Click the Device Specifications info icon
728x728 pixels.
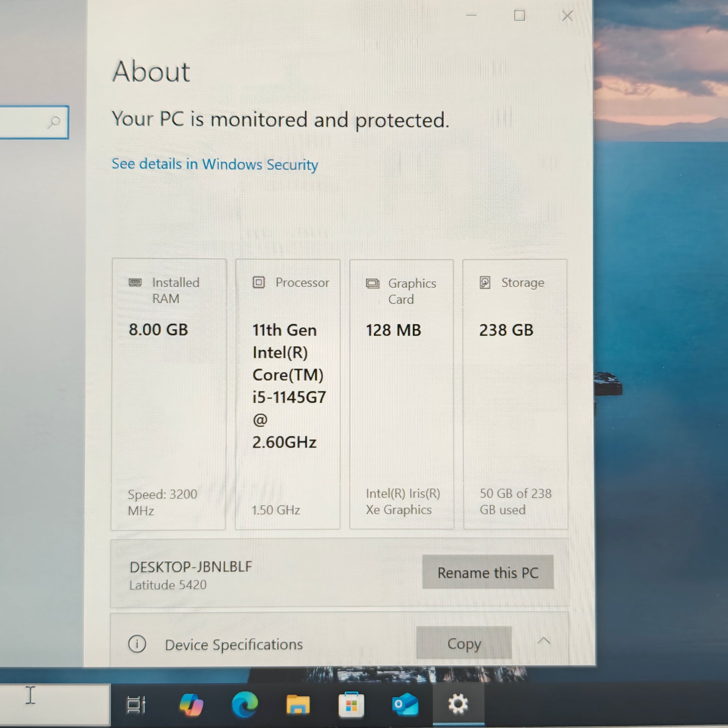pos(137,644)
